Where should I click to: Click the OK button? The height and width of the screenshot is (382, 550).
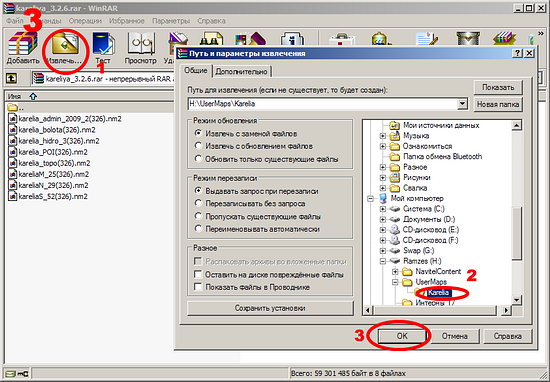coord(402,336)
